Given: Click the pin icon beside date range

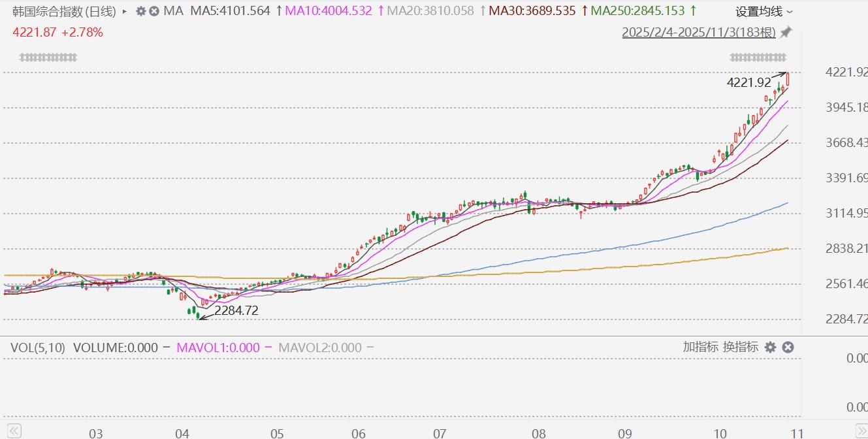Looking at the screenshot, I should click(x=786, y=32).
